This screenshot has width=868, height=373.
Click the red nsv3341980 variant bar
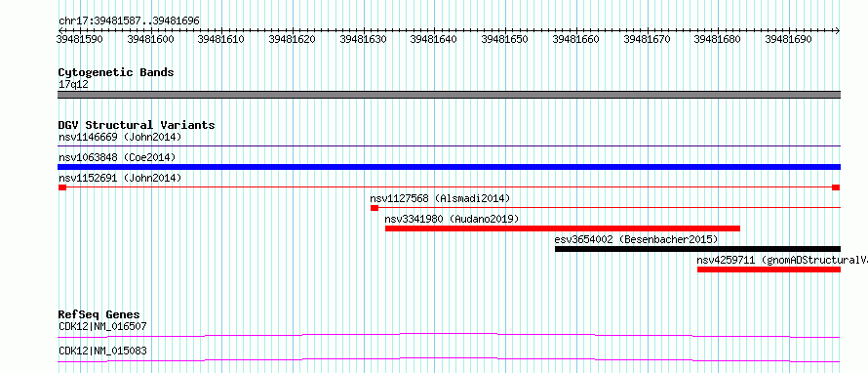pyautogui.click(x=563, y=228)
